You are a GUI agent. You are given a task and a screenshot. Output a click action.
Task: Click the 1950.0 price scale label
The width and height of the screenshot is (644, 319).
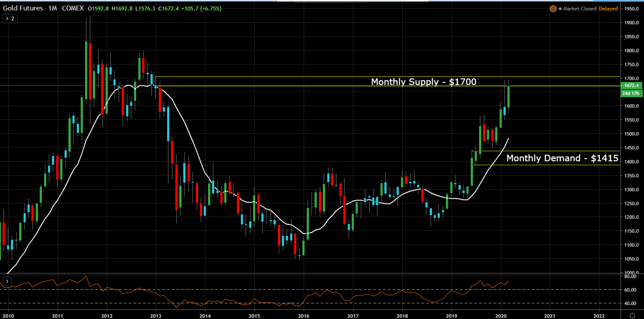(631, 9)
